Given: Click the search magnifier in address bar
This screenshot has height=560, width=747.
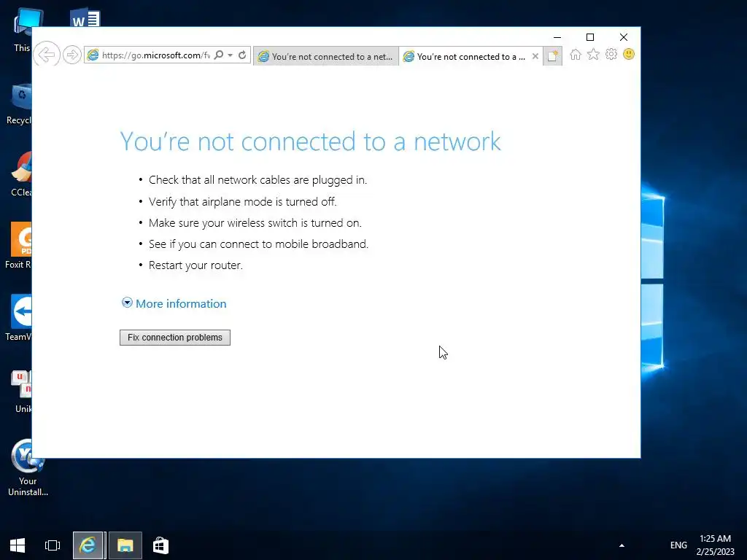Looking at the screenshot, I should click(x=219, y=55).
